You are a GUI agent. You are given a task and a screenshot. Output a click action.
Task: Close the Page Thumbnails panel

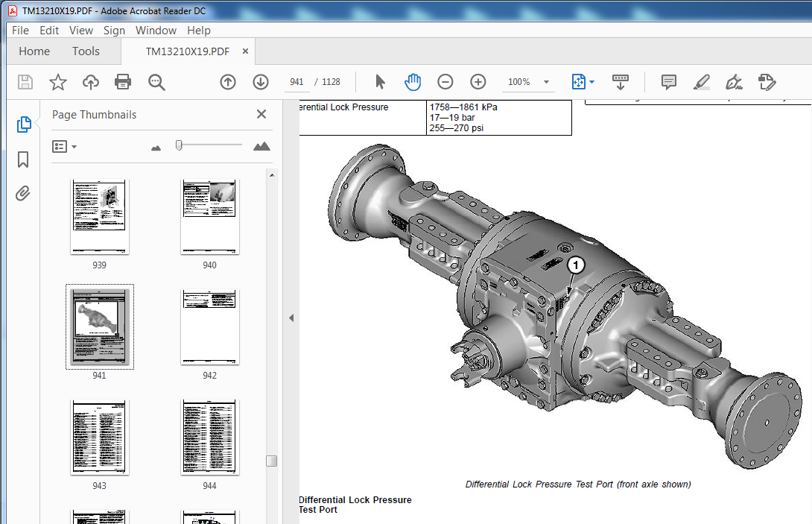pos(261,114)
